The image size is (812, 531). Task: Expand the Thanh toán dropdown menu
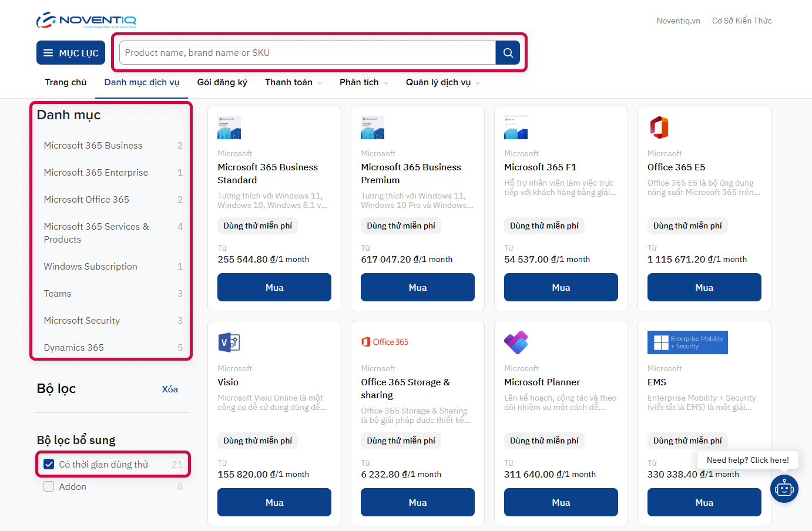pyautogui.click(x=293, y=82)
